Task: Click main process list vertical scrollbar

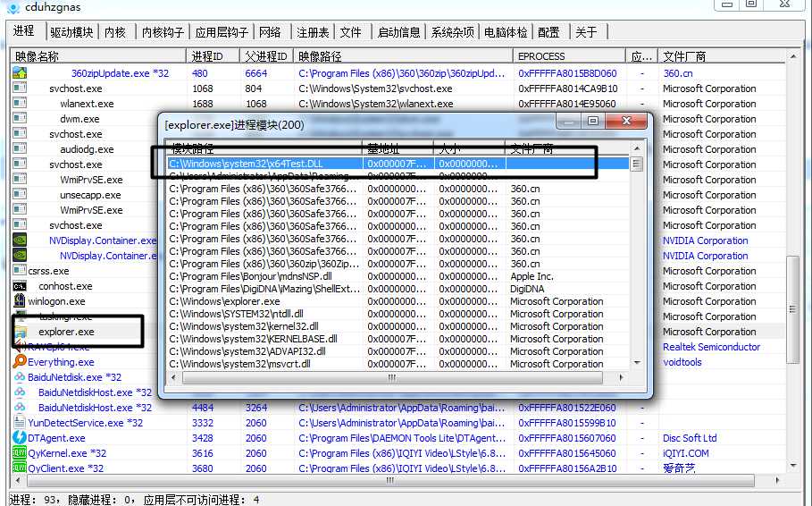Action: click(792, 309)
